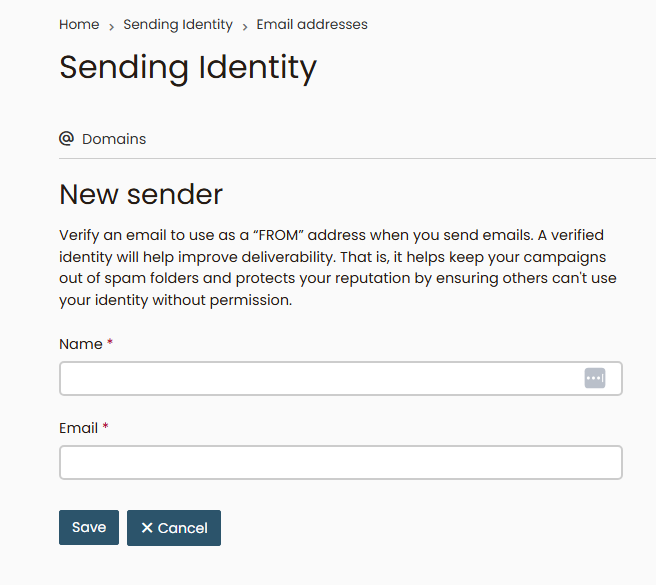The width and height of the screenshot is (656, 585).
Task: Select the Email addresses breadcrumb
Action: tap(312, 24)
